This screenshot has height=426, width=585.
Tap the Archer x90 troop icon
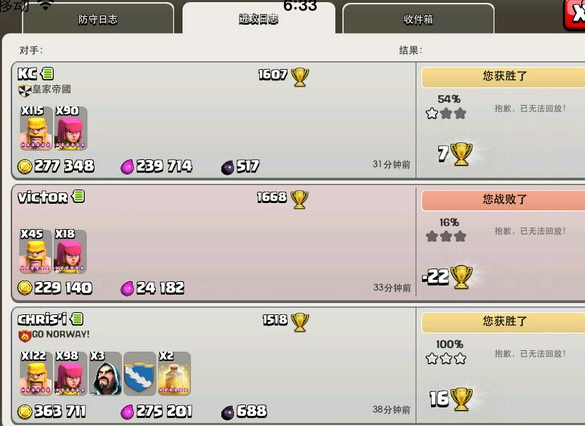[x=71, y=128]
